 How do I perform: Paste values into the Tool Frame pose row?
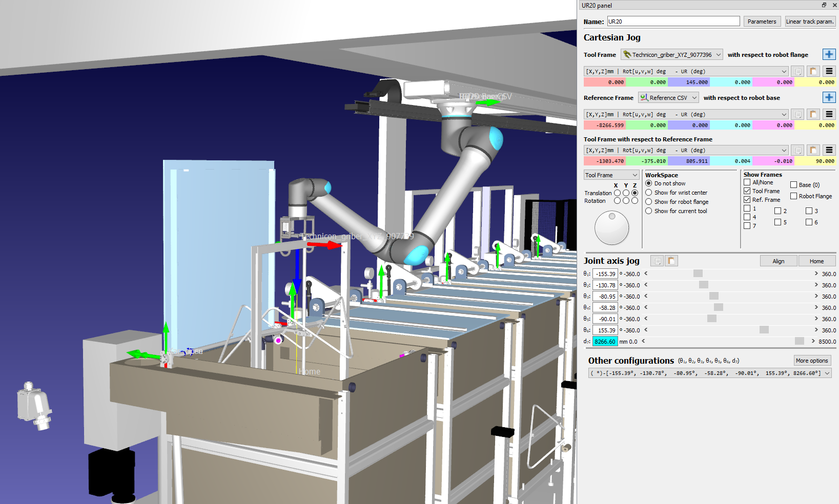(813, 72)
